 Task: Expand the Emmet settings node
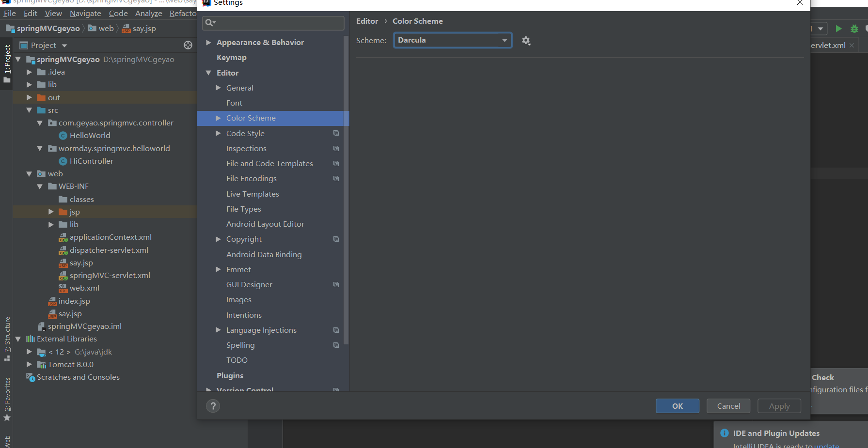(x=218, y=269)
